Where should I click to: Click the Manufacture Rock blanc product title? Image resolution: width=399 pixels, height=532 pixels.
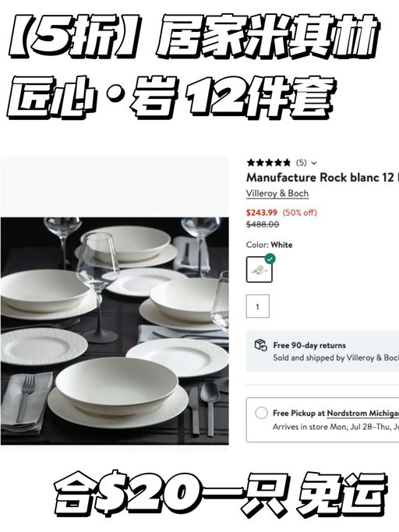323,178
